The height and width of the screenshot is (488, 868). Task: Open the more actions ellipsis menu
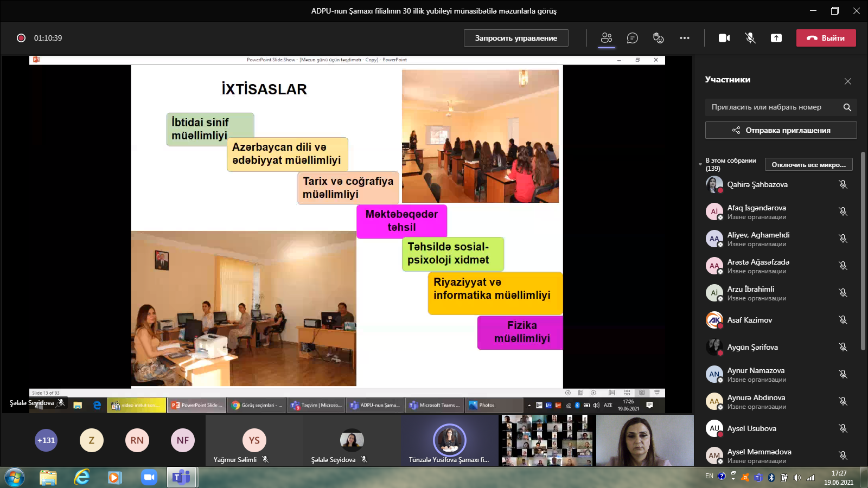click(685, 38)
